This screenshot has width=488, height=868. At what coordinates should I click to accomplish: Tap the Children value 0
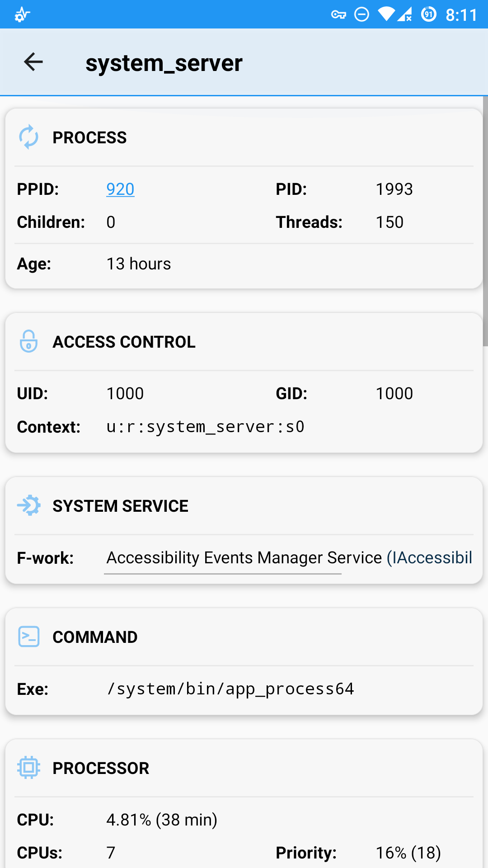click(111, 222)
